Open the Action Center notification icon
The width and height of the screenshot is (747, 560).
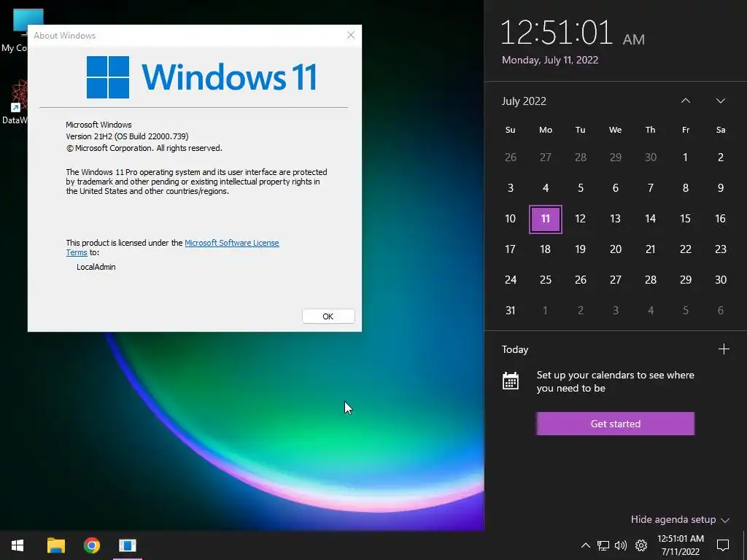[x=723, y=545]
